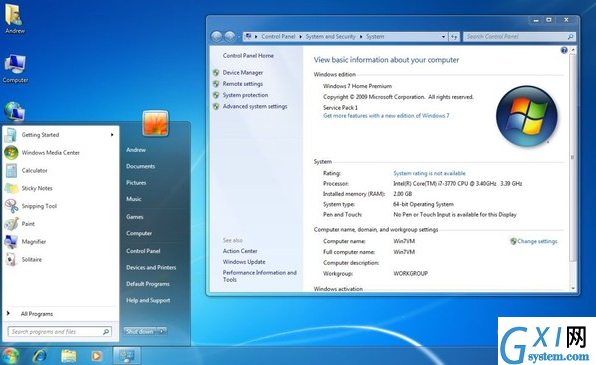This screenshot has height=365, width=596.
Task: Open Windows Explorer folder icon on taskbar
Action: (68, 356)
